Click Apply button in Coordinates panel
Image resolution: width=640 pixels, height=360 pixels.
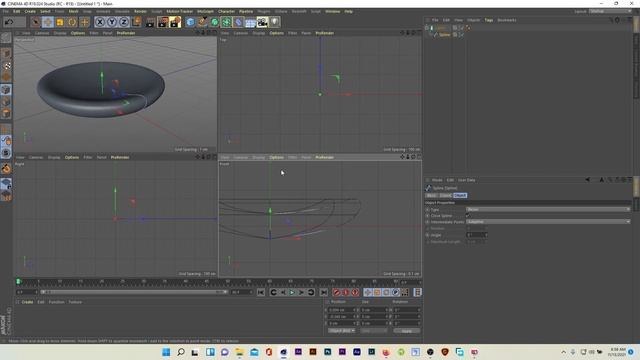(x=407, y=331)
